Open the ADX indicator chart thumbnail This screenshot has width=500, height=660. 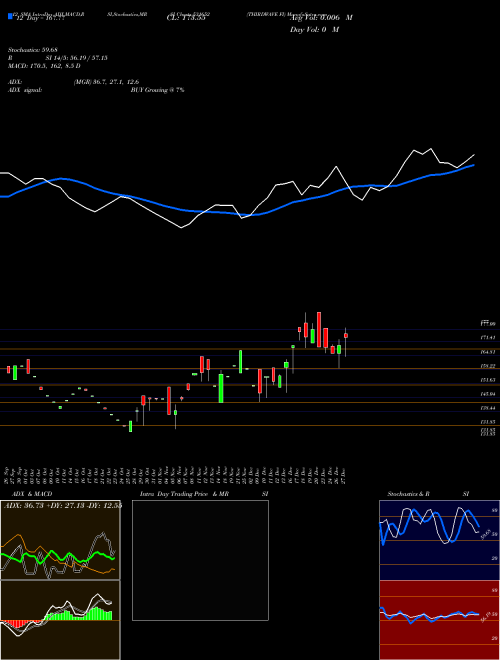tap(60, 540)
